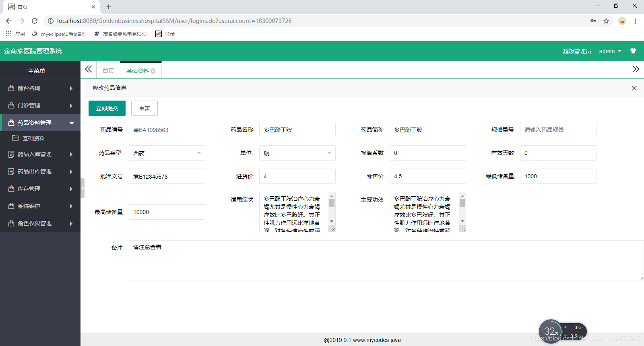Open the 单位 dropdown

click(x=297, y=153)
